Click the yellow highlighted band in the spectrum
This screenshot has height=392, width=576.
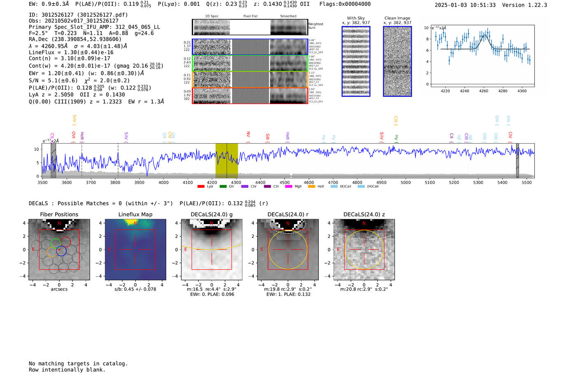(x=227, y=160)
